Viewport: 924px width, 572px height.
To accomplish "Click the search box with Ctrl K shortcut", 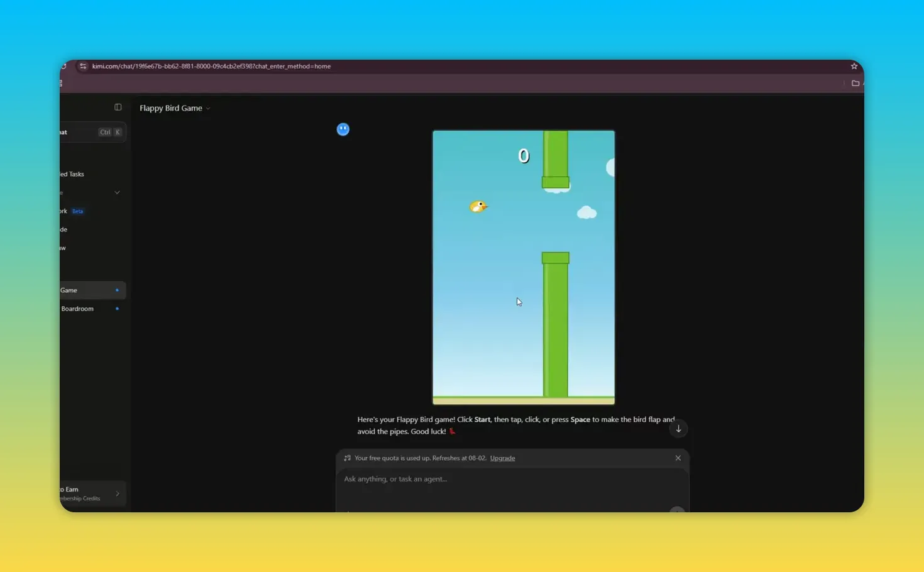I will point(93,132).
